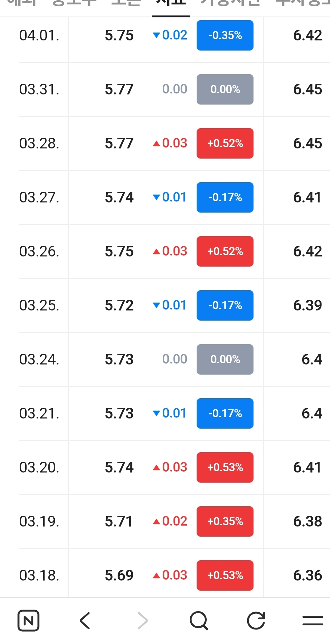This screenshot has width=330, height=644.
Task: Tap the +0.53% badge in the 03.20. row
Action: click(x=225, y=467)
